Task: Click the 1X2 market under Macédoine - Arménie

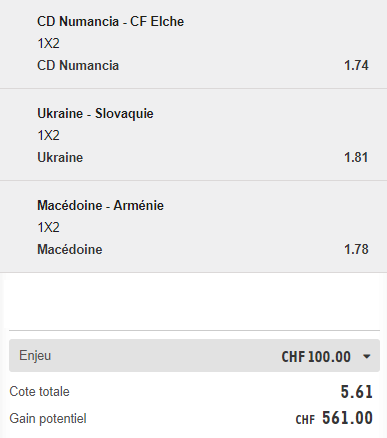Action: point(48,227)
